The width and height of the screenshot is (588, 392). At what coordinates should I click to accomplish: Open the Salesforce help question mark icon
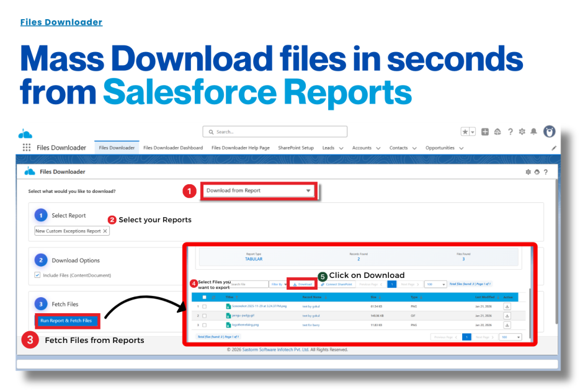[x=510, y=131]
